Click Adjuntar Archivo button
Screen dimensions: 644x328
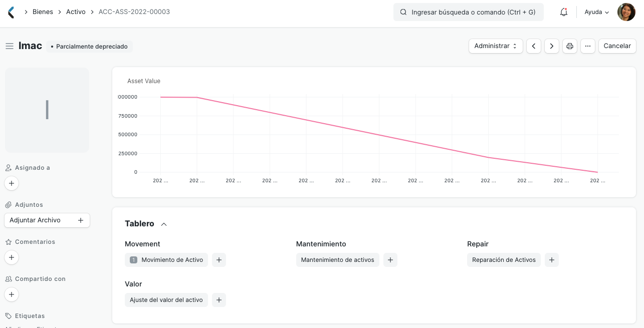(47, 220)
